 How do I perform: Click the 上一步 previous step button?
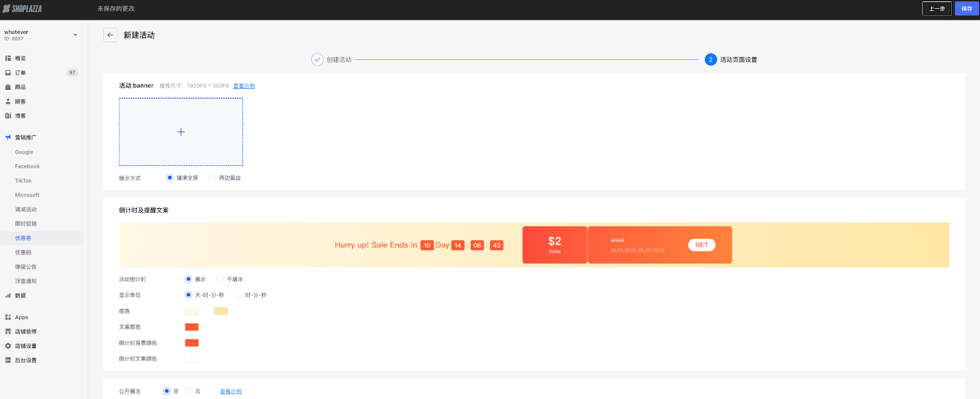tap(937, 9)
